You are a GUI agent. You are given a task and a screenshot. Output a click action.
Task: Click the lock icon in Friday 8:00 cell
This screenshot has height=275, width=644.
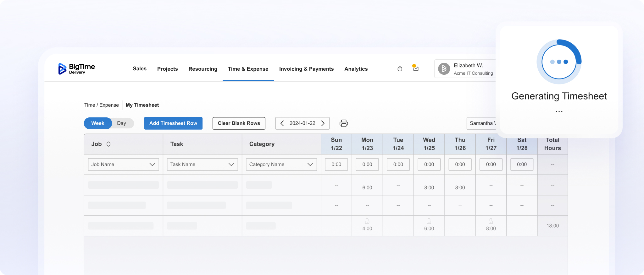click(x=491, y=221)
